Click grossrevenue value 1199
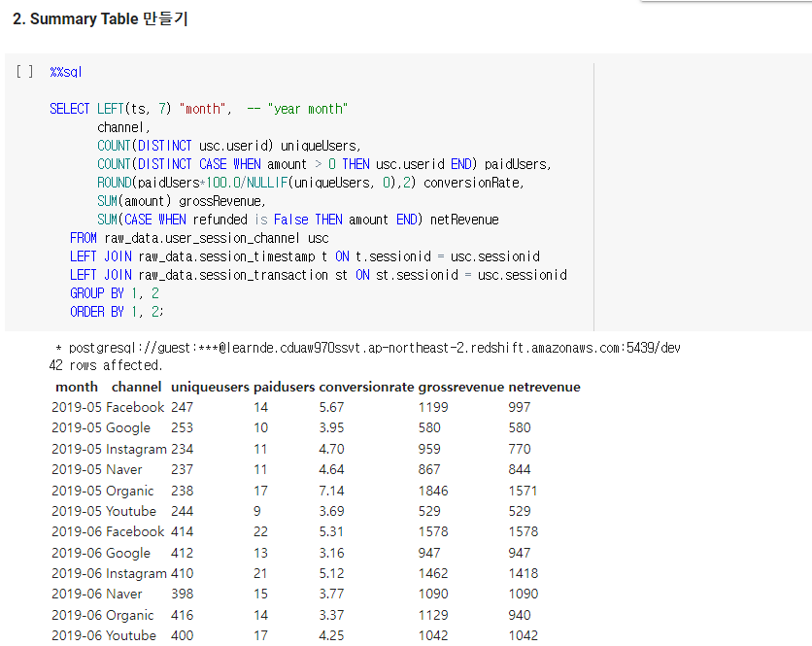The image size is (812, 646). tap(433, 407)
